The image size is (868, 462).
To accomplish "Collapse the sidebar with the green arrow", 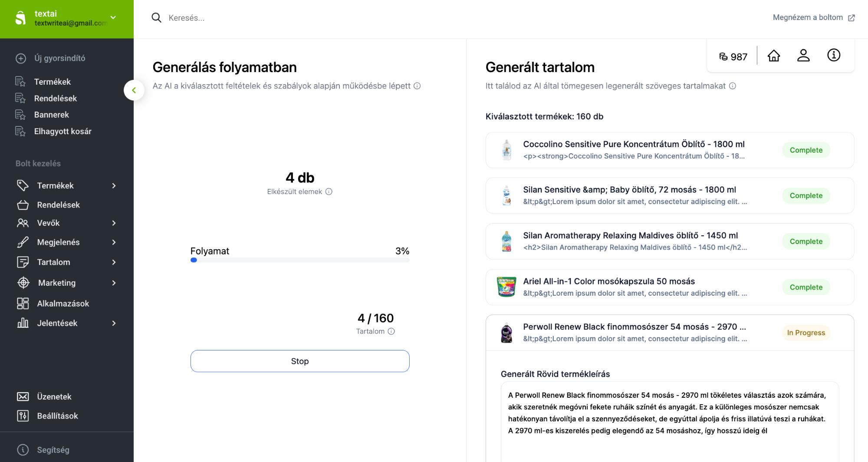I will (x=134, y=90).
